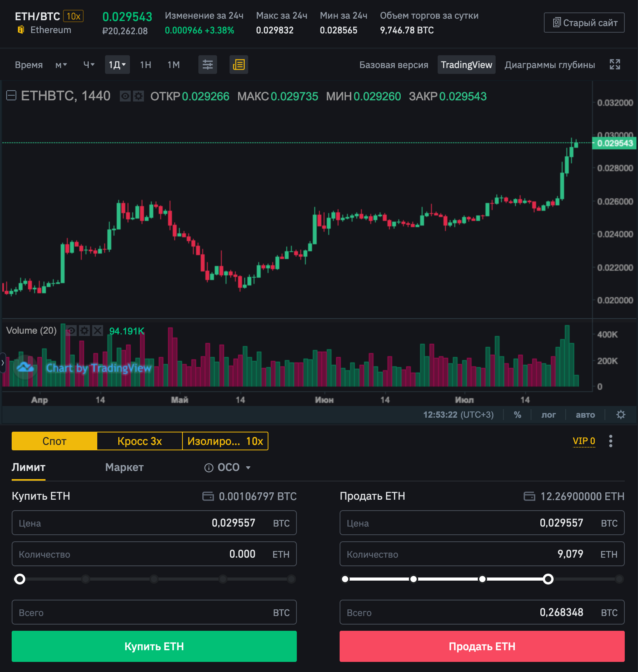638x672 pixels.
Task: Click the Ethereum document icon
Action: (x=21, y=30)
